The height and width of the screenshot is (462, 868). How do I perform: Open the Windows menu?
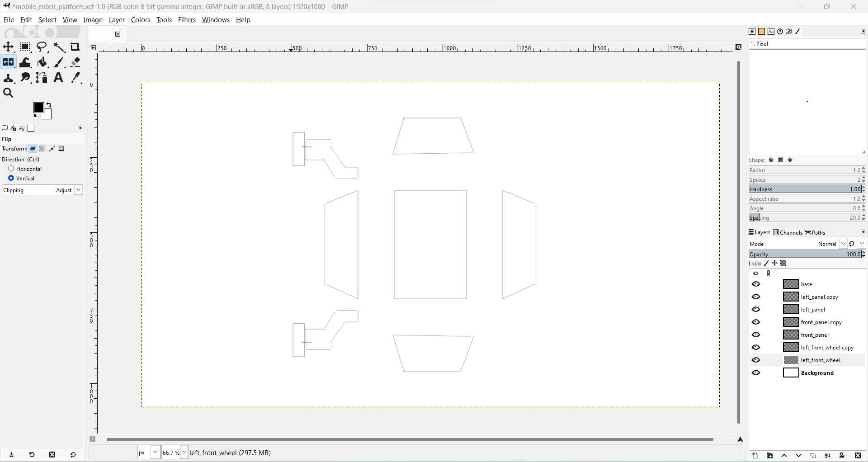click(x=216, y=20)
